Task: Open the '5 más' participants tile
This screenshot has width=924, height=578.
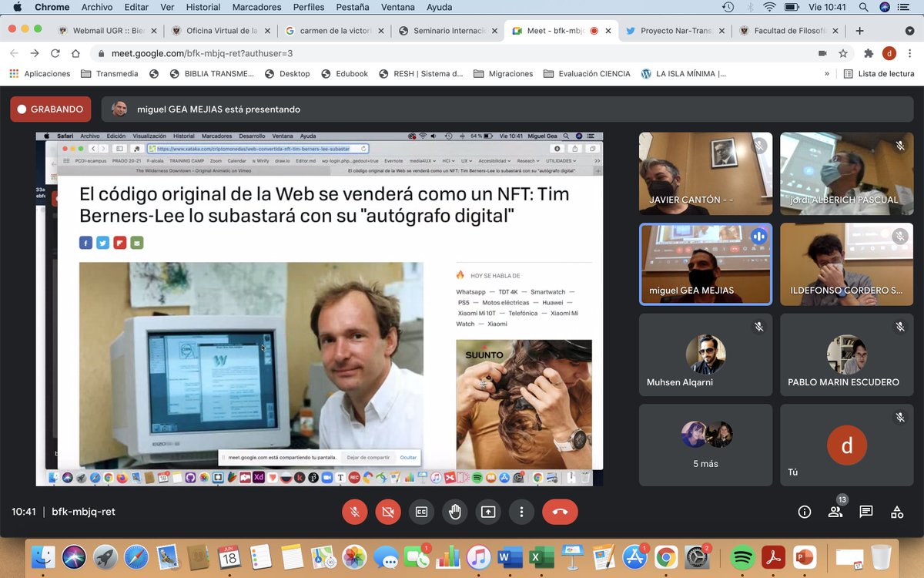Action: [705, 445]
